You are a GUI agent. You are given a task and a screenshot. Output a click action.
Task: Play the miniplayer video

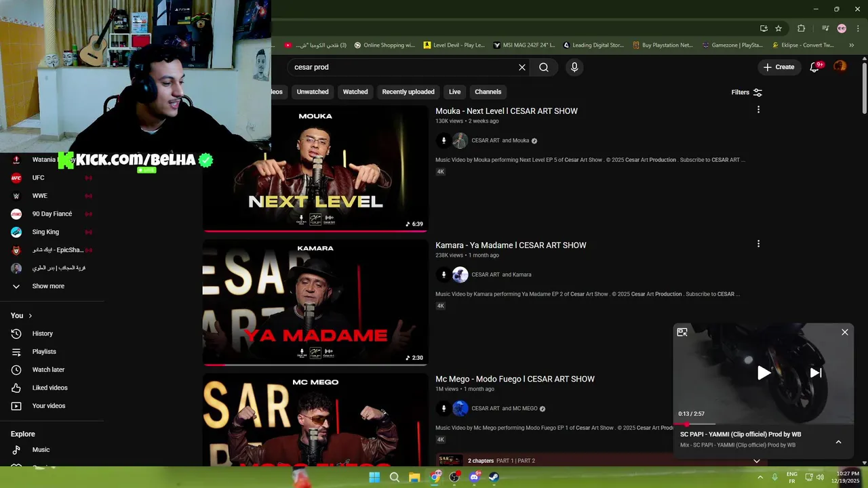(x=764, y=372)
